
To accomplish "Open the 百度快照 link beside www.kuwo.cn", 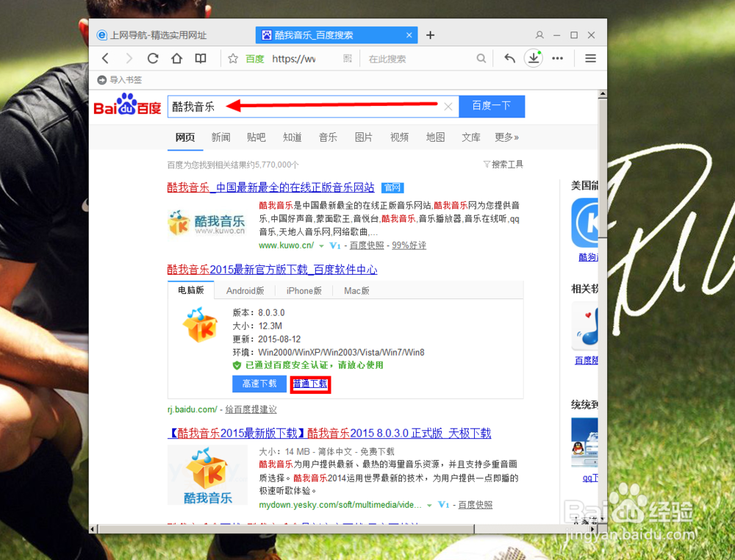I will [367, 245].
